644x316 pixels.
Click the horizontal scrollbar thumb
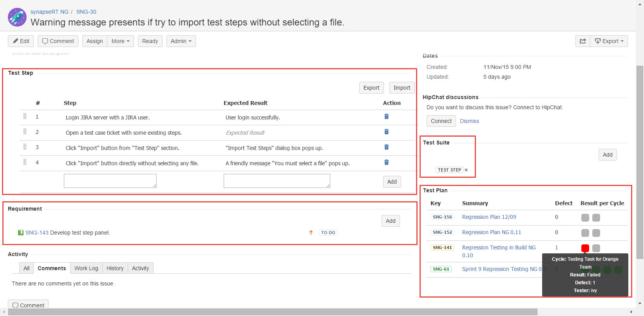coord(273,312)
